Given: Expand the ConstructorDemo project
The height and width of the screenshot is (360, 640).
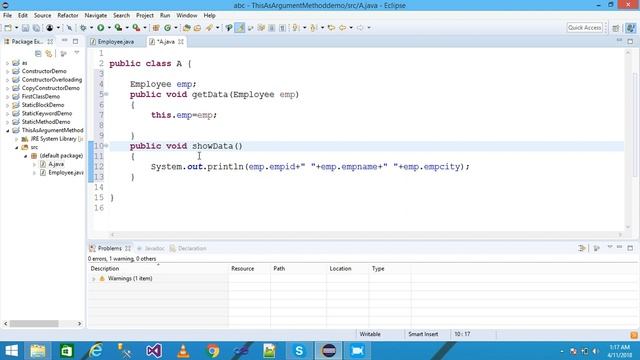Looking at the screenshot, I should point(7,71).
